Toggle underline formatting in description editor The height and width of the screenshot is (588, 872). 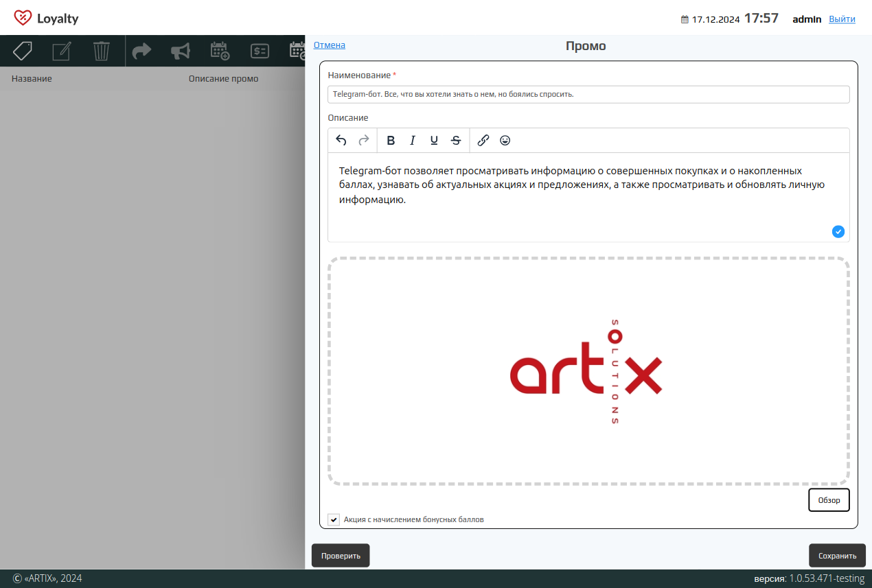coord(434,141)
